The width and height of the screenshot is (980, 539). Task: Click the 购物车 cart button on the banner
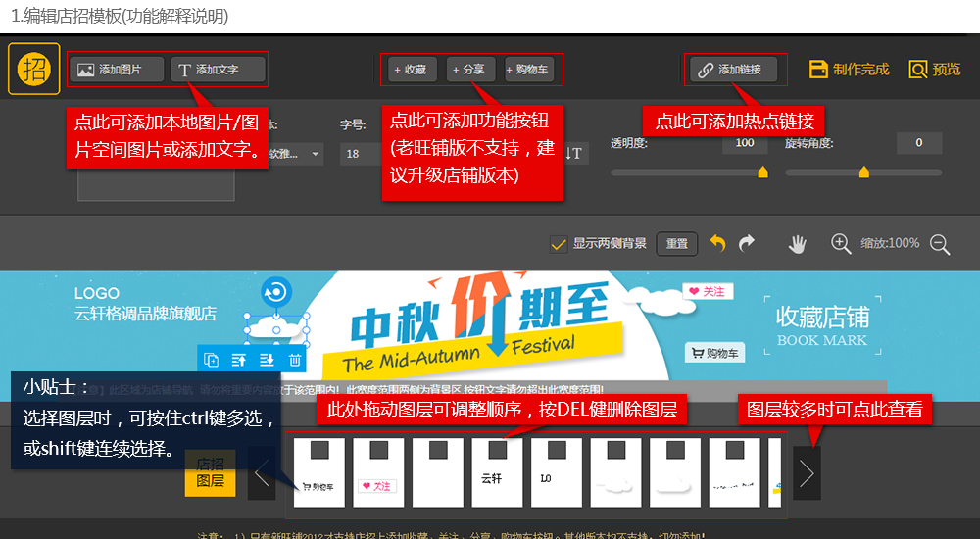coord(715,353)
